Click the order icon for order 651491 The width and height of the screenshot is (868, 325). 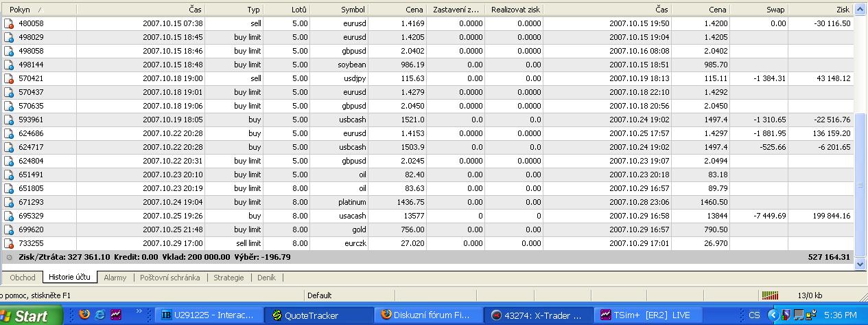click(x=9, y=175)
